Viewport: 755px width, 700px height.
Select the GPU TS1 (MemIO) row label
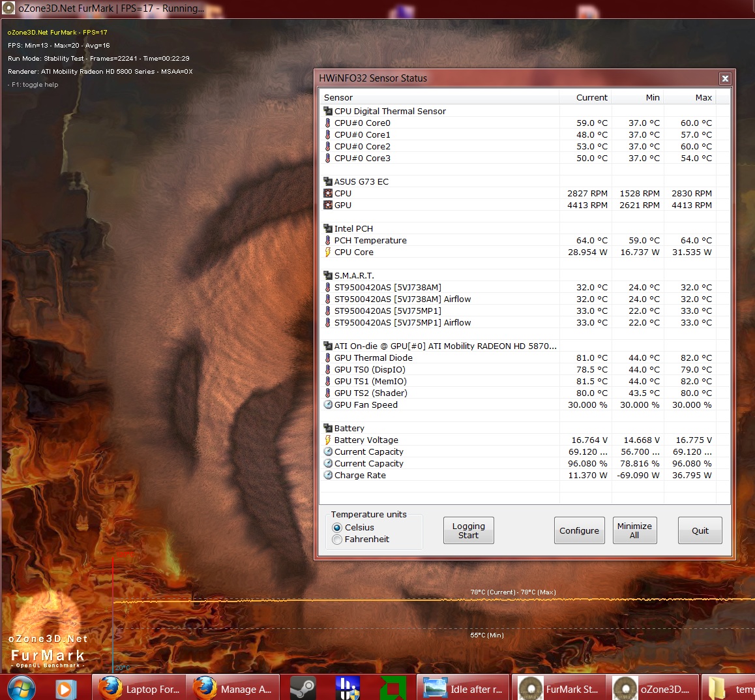370,381
